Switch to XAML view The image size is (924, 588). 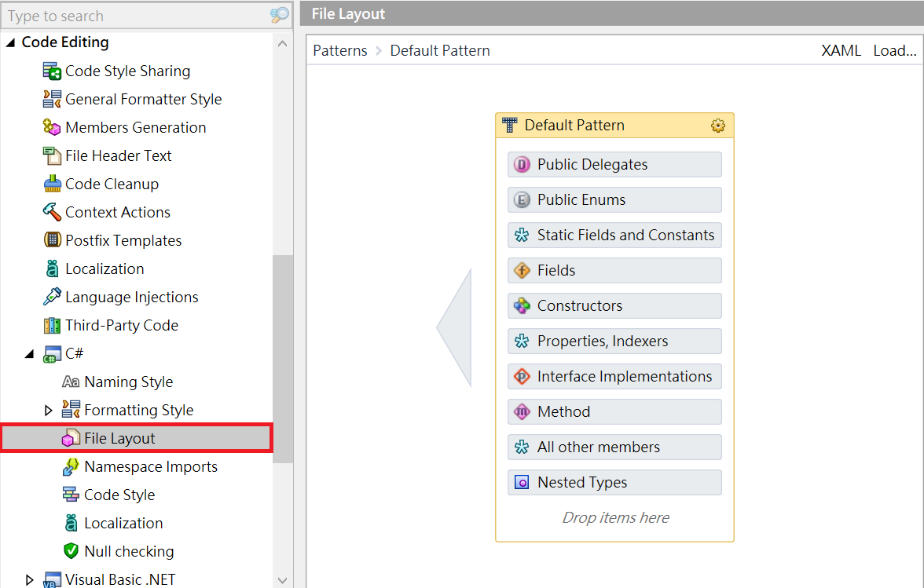tap(841, 51)
